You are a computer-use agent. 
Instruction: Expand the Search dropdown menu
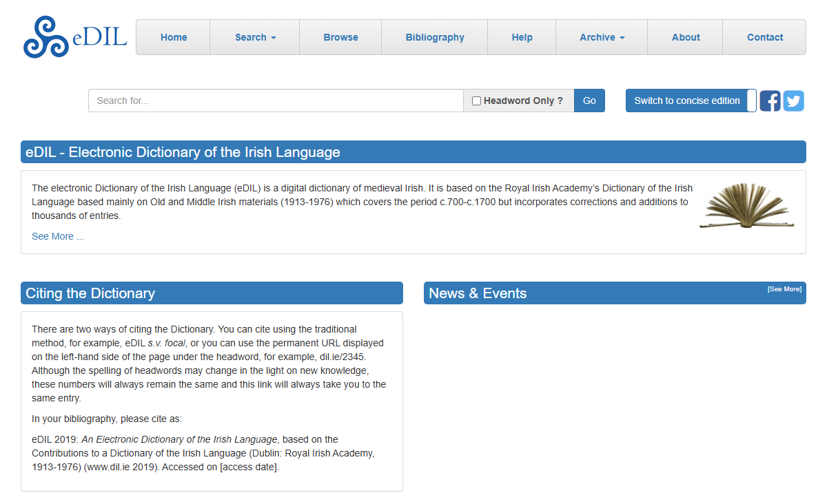point(255,37)
